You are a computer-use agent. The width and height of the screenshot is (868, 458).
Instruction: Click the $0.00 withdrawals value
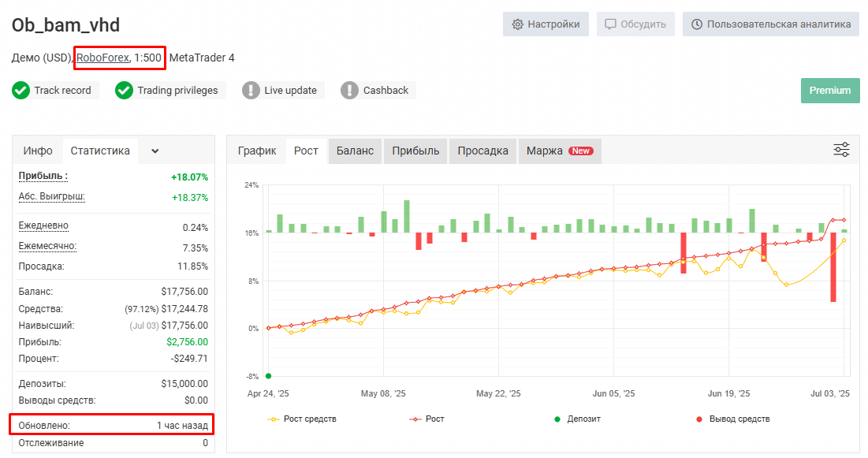[x=196, y=400]
